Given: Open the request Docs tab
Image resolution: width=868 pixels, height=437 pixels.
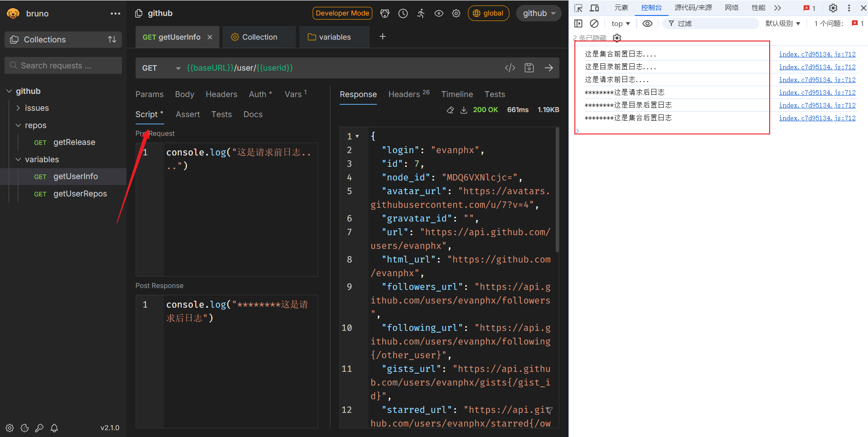Looking at the screenshot, I should tap(253, 114).
